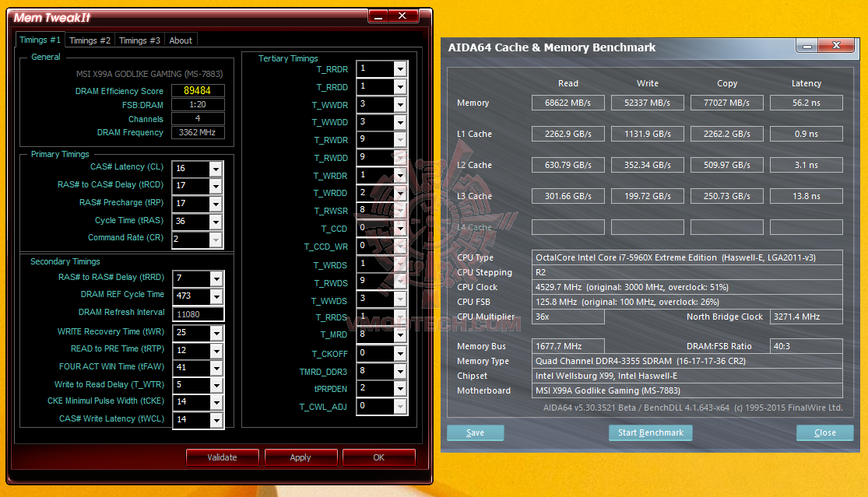The width and height of the screenshot is (868, 497).
Task: Close the Mem TweakIt window
Action: [x=402, y=16]
